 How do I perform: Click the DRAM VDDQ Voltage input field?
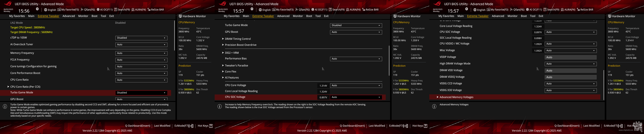(571, 77)
